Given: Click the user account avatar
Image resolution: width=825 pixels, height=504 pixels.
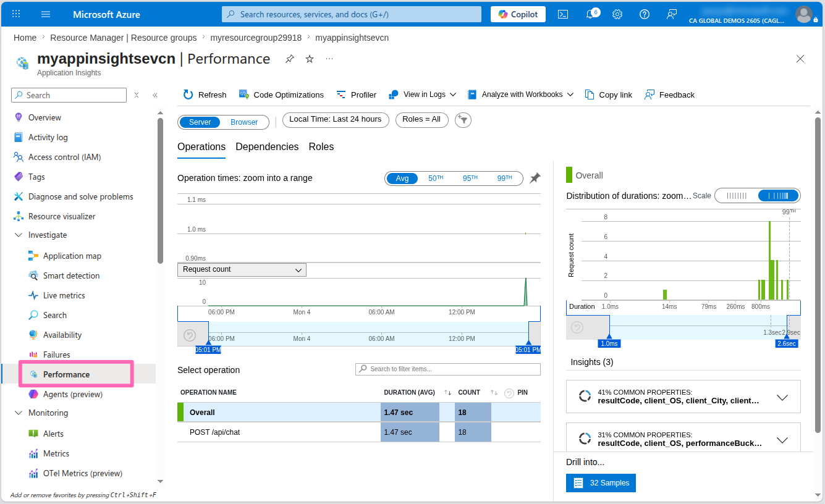Looking at the screenshot, I should tap(804, 14).
